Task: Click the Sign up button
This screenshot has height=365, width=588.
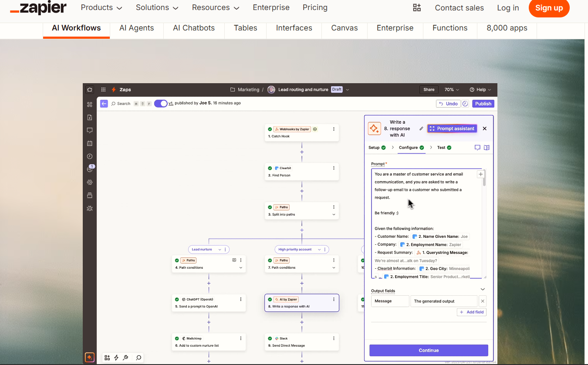Action: pos(549,8)
